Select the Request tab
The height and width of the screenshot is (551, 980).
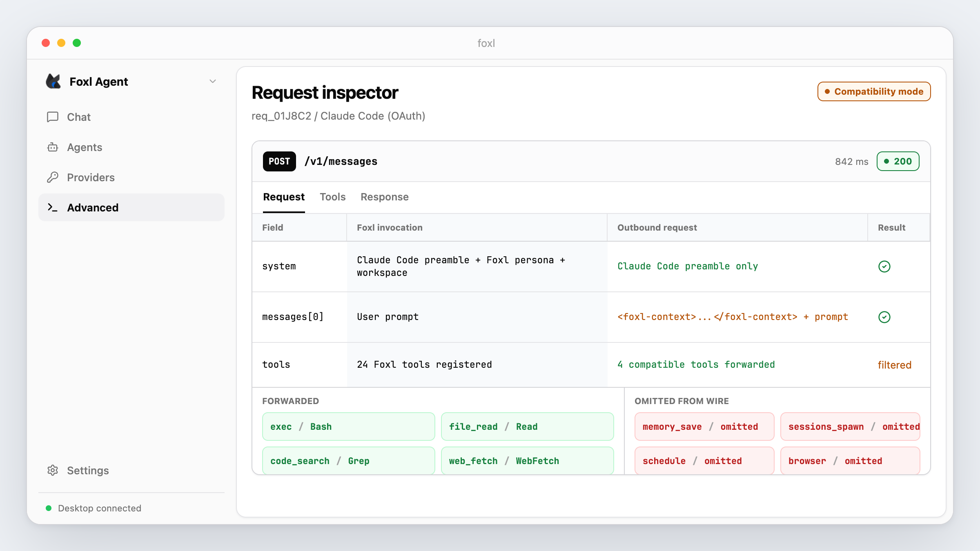coord(284,197)
